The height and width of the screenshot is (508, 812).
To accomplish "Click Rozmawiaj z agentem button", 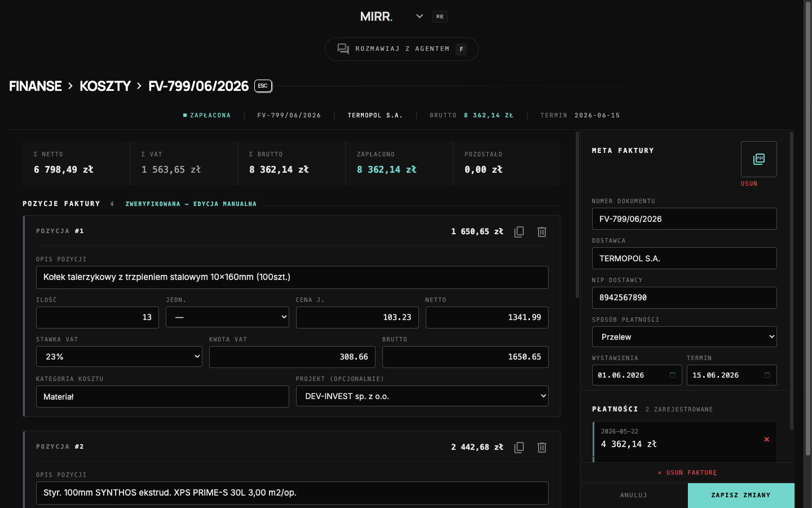I will [x=401, y=49].
